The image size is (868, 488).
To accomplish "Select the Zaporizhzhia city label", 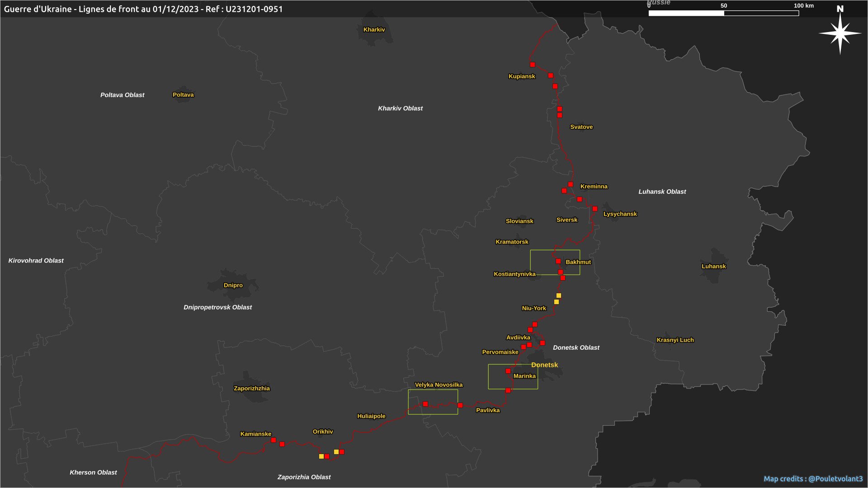I will coord(252,389).
